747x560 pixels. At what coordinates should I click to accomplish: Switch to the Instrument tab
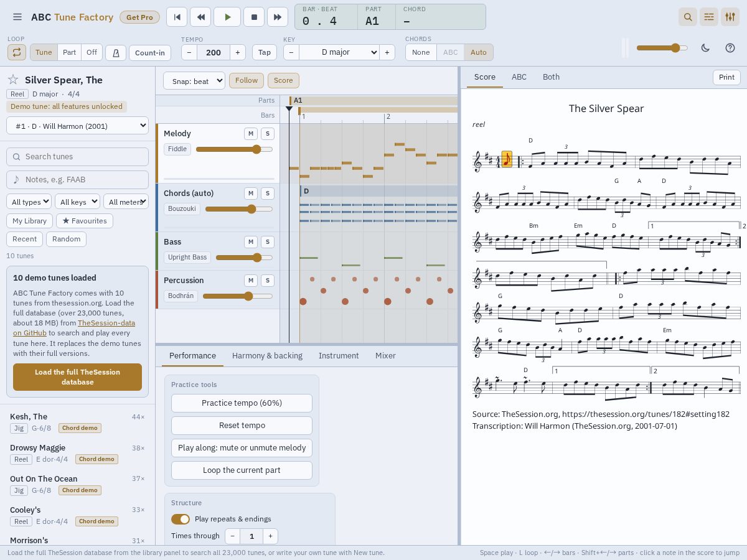coord(339,356)
